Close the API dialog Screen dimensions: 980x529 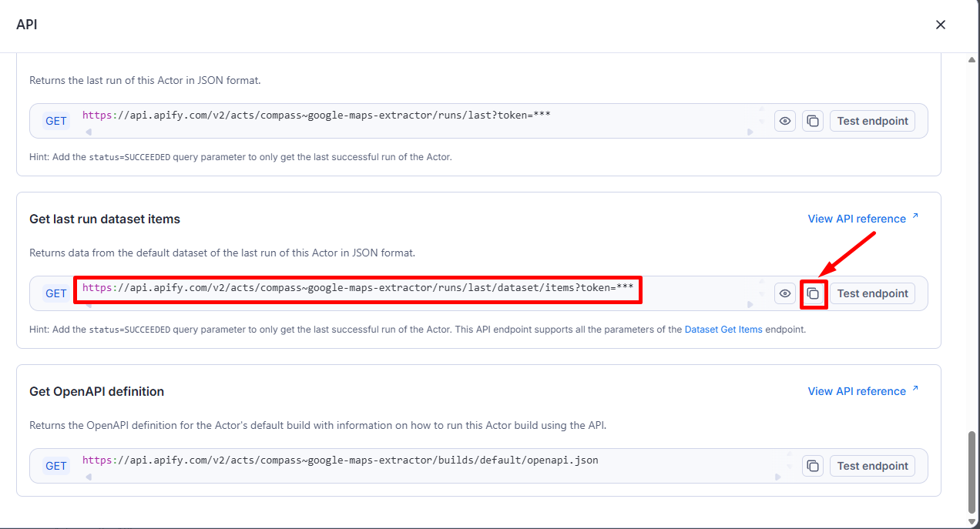point(940,25)
